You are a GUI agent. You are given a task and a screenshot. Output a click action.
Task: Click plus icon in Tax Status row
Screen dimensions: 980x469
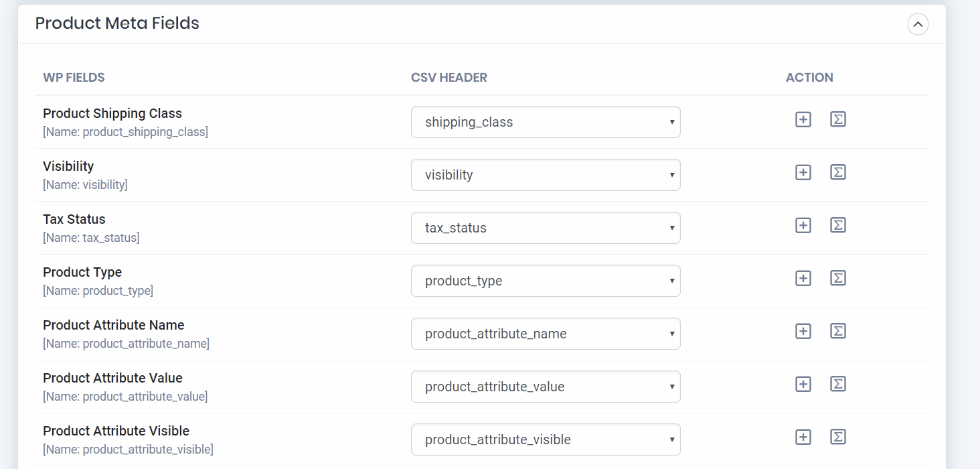click(803, 225)
